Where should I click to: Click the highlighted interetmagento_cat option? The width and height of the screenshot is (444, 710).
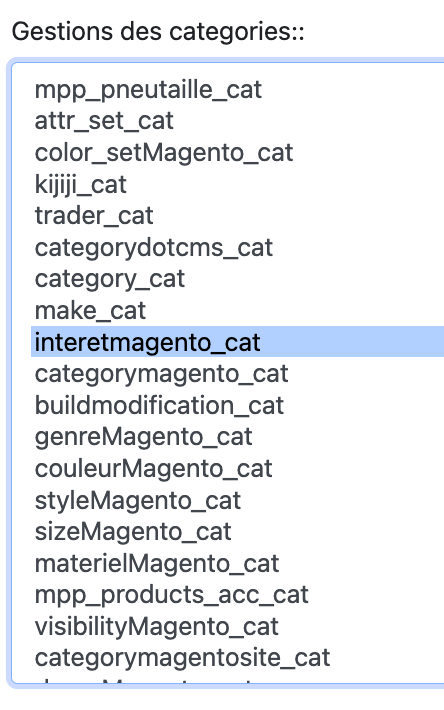[238, 342]
